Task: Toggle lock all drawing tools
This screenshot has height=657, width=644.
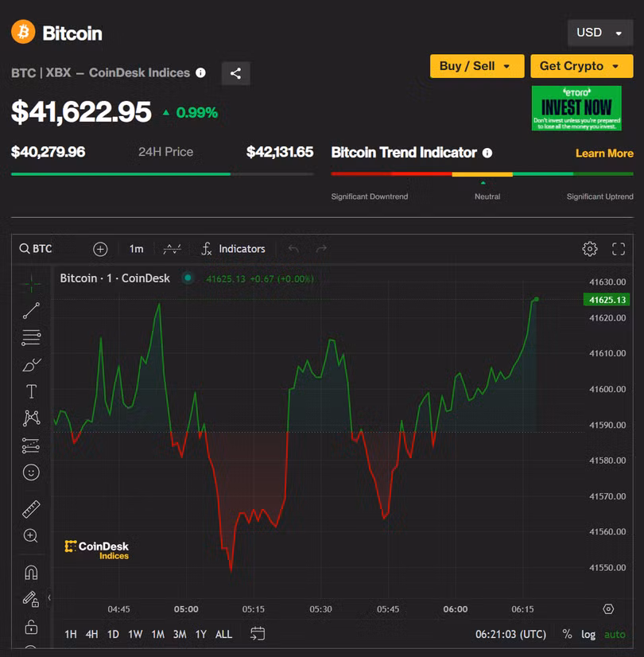Action: pyautogui.click(x=31, y=627)
